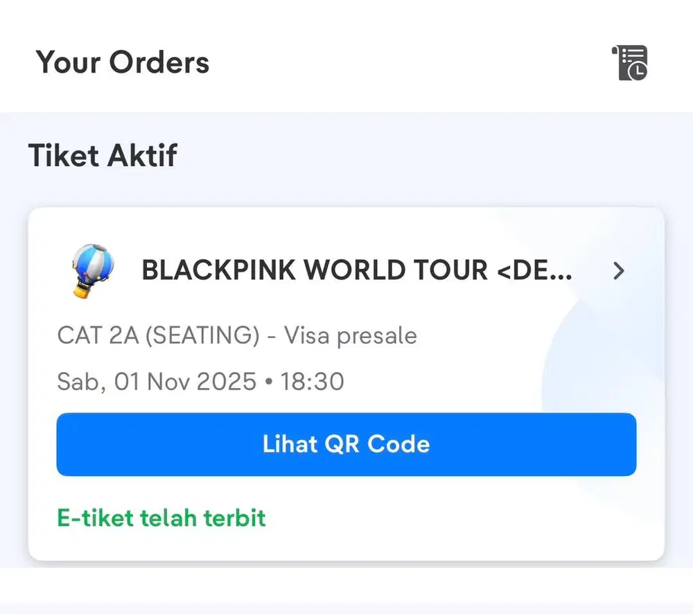Click the Your Orders page title

click(x=123, y=62)
